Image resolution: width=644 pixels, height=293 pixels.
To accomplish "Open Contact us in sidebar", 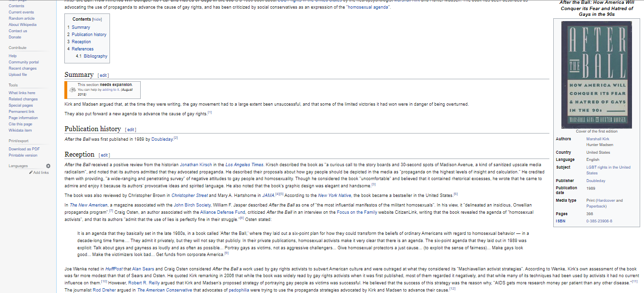I will 18,31.
